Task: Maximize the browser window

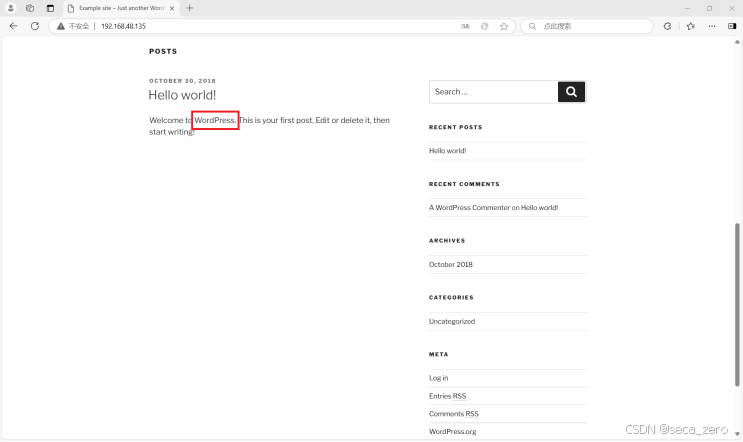Action: click(709, 8)
